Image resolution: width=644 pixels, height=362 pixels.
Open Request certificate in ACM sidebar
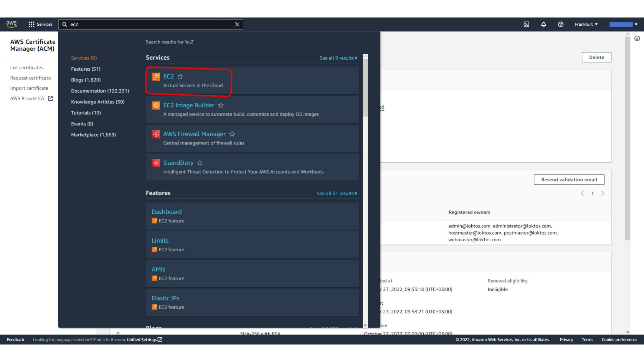coord(30,78)
